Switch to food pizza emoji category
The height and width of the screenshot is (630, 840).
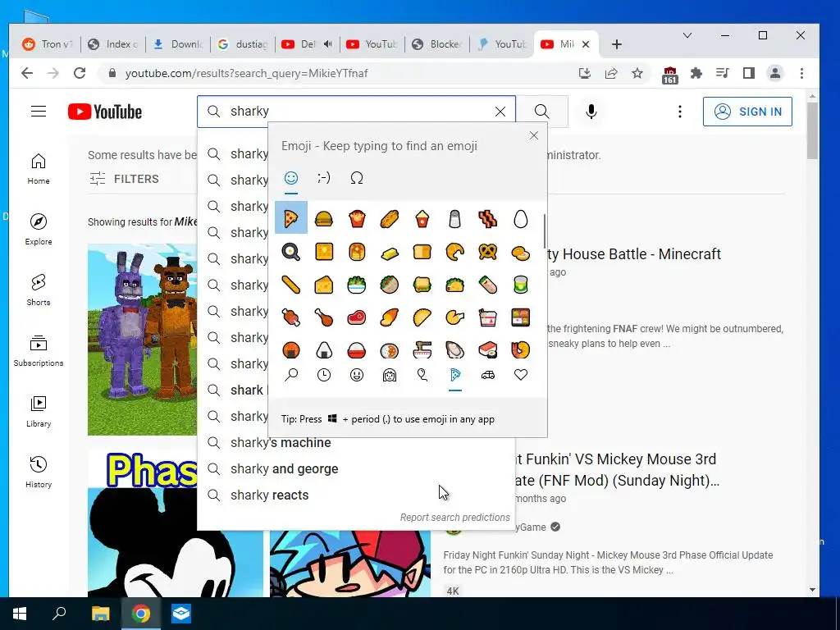click(454, 375)
